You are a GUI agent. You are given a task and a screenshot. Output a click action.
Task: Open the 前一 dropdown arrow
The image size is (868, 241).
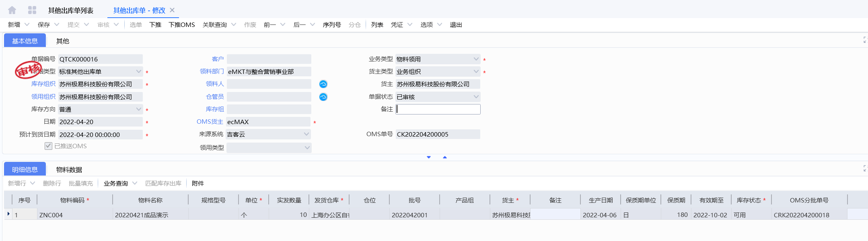(x=283, y=25)
